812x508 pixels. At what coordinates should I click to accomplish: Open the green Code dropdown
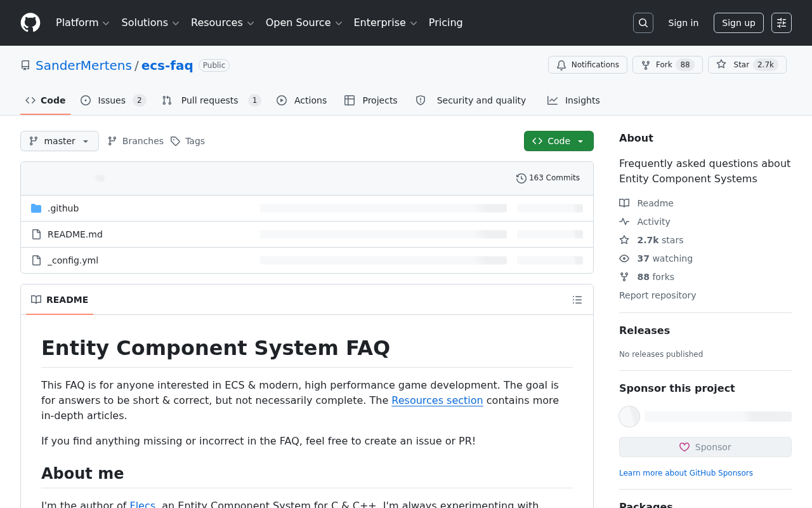pos(559,141)
